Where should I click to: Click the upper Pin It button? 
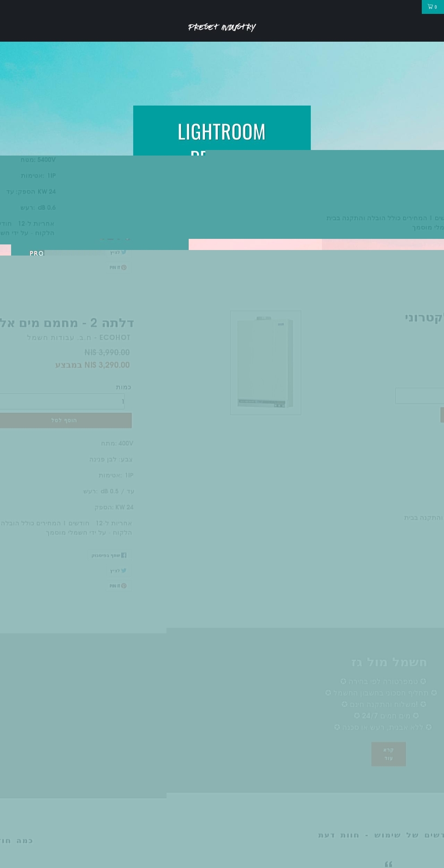[118, 268]
